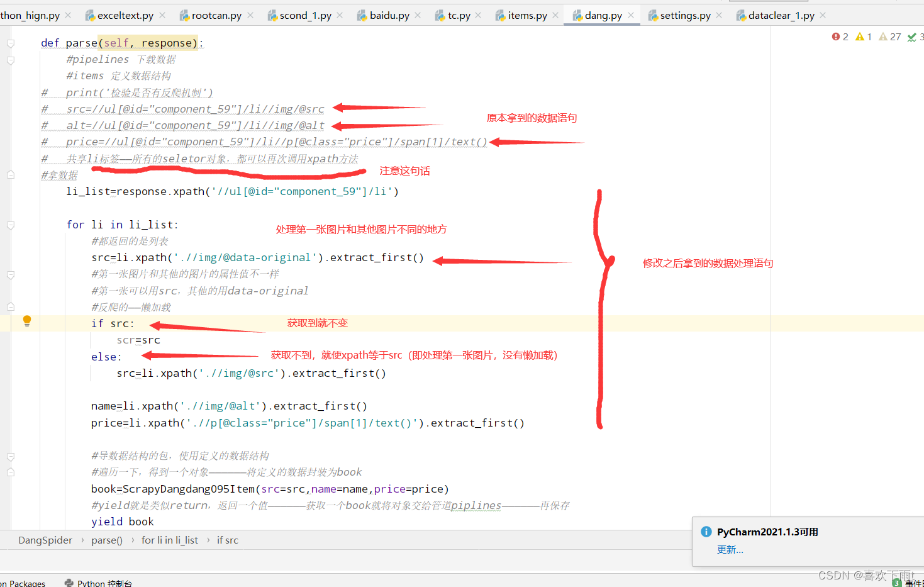Click the Python console icon in bottom bar
This screenshot has height=587, width=924.
[69, 583]
